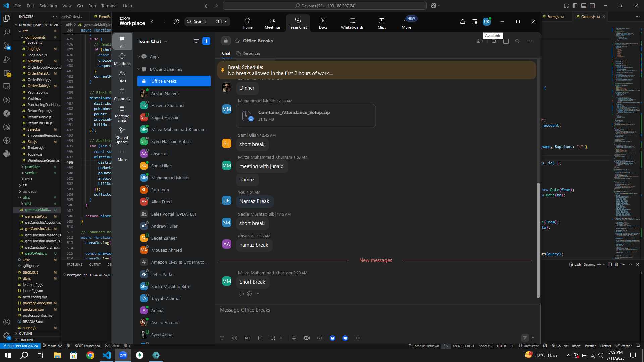Reply to the Short Break message
The width and height of the screenshot is (644, 362).
(241, 294)
